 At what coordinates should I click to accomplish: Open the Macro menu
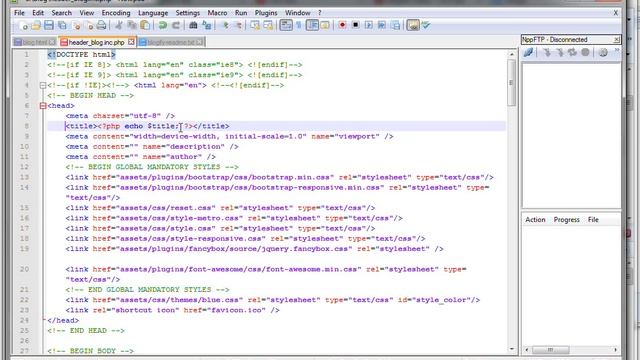[x=217, y=13]
